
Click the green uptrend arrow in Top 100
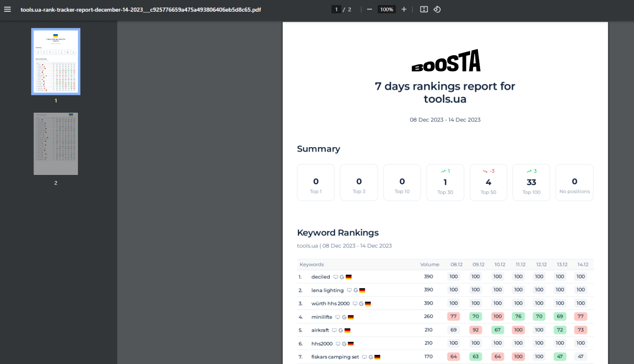[529, 171]
